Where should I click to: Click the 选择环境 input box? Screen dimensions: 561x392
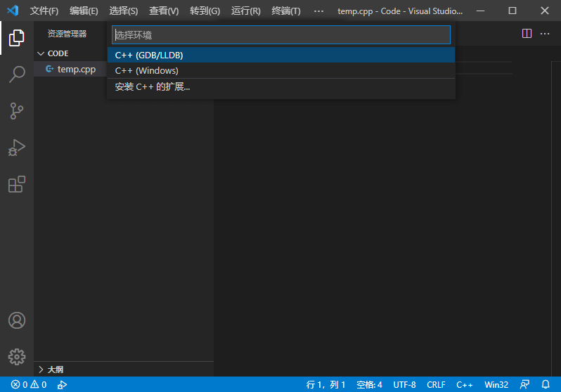[281, 35]
